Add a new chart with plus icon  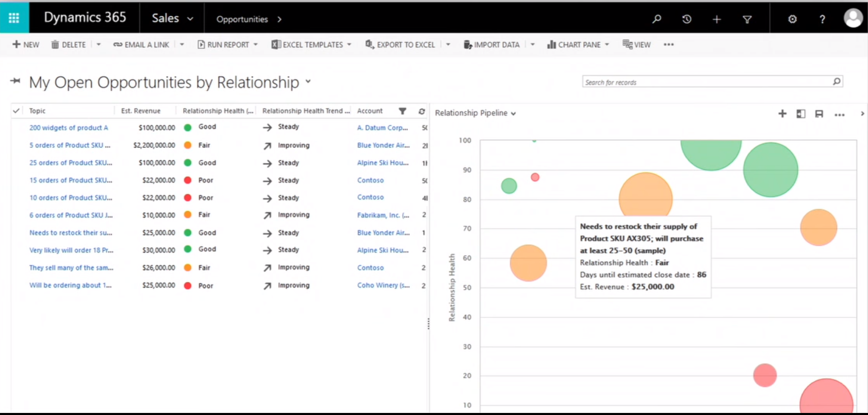point(782,113)
